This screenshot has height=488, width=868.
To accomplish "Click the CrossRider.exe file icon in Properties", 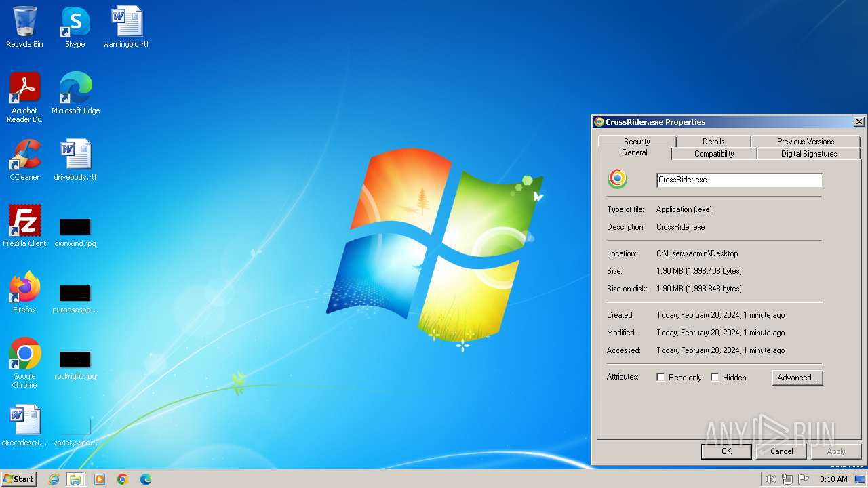I will tap(617, 179).
